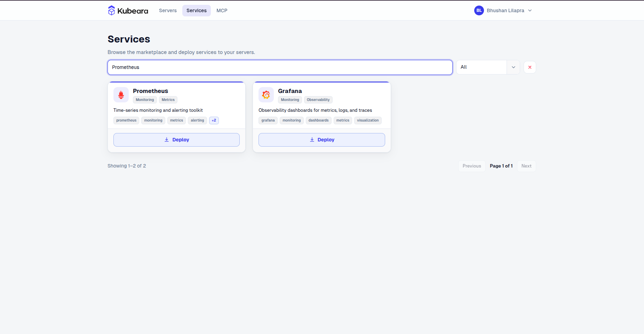644x334 pixels.
Task: Go to the Previous page
Action: (472, 166)
